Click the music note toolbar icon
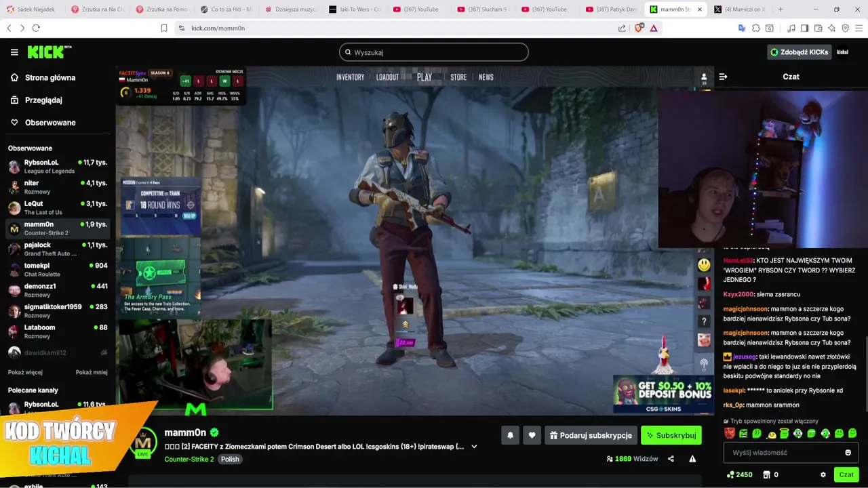The width and height of the screenshot is (868, 488). pyautogui.click(x=791, y=28)
